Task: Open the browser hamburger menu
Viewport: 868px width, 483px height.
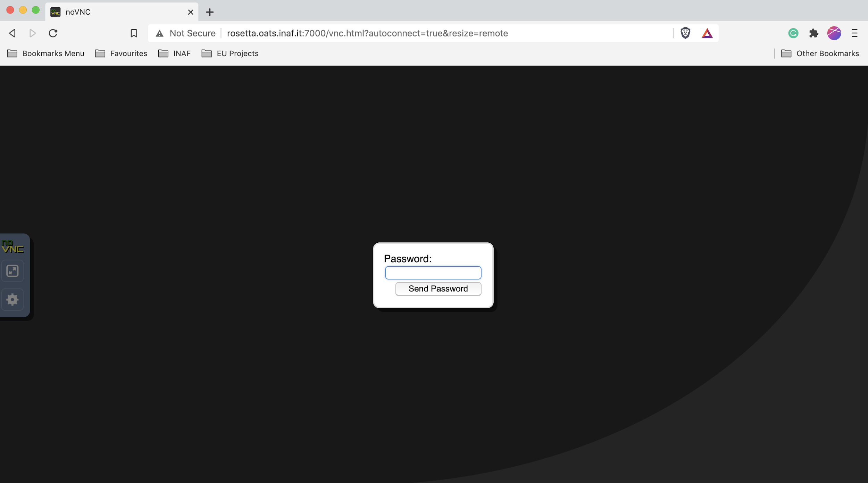Action: 854,33
